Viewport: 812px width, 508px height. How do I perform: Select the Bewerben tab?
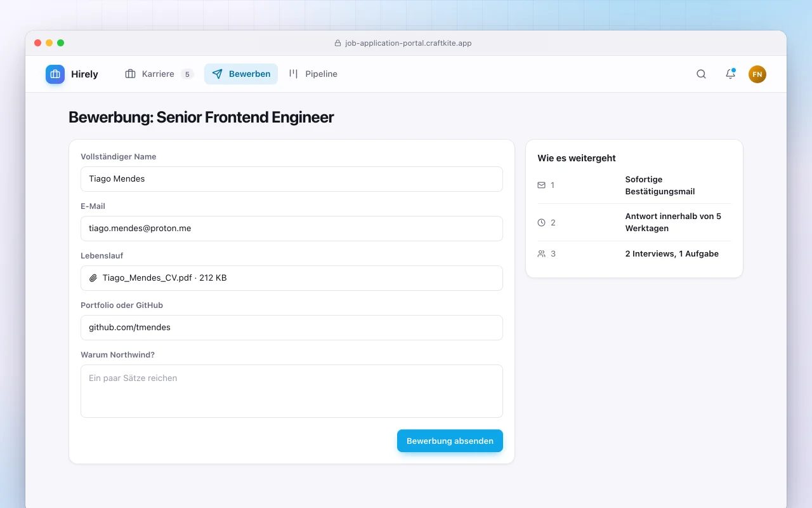tap(241, 74)
